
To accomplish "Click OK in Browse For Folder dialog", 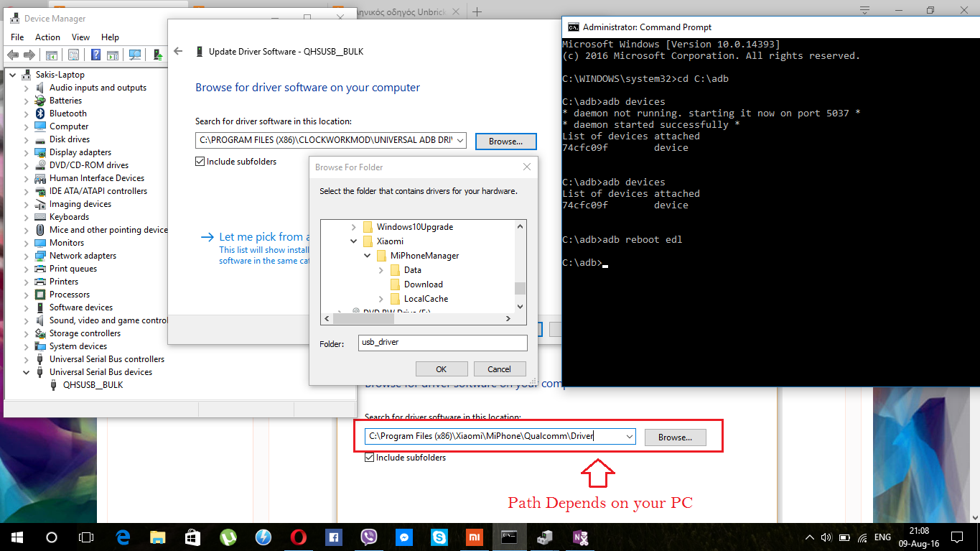I will (441, 369).
